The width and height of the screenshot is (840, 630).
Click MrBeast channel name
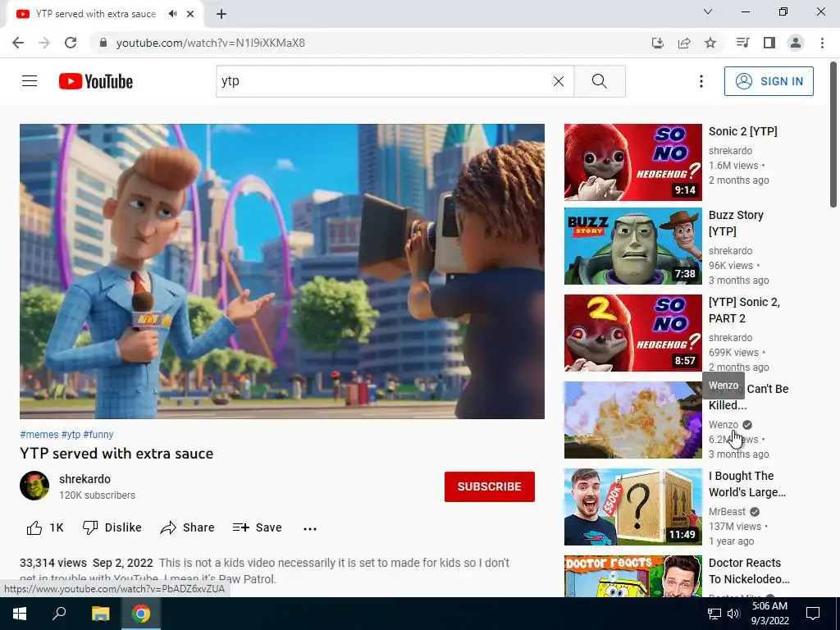[x=727, y=512]
